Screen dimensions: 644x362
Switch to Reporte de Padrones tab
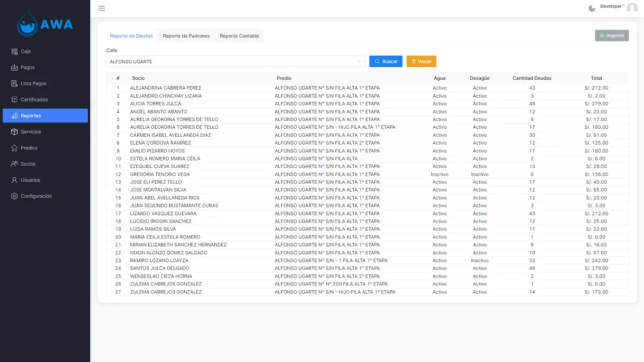186,36
